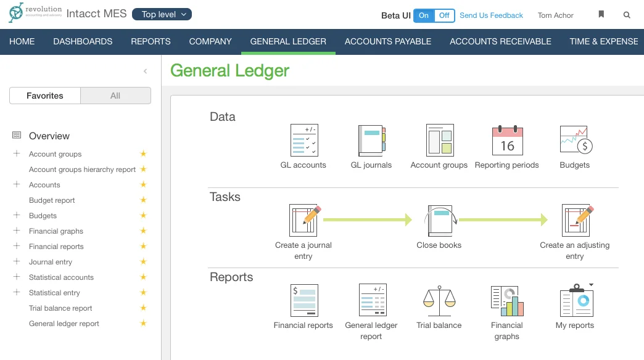
Task: Expand Statistical accounts in sidebar
Action: [17, 277]
